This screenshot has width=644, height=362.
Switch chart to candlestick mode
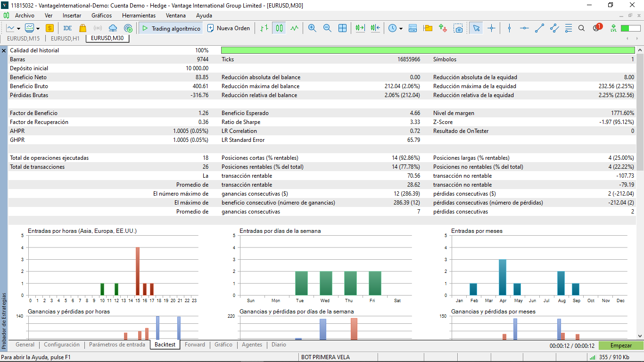[280, 28]
